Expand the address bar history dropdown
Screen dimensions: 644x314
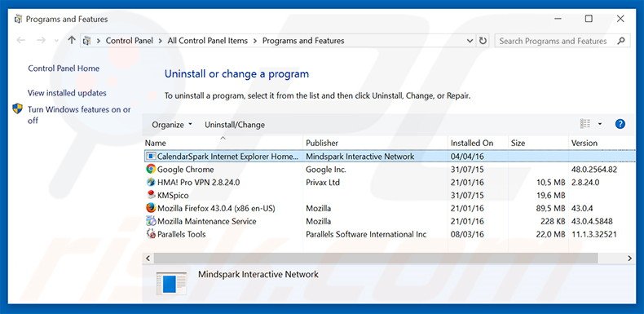coord(470,41)
